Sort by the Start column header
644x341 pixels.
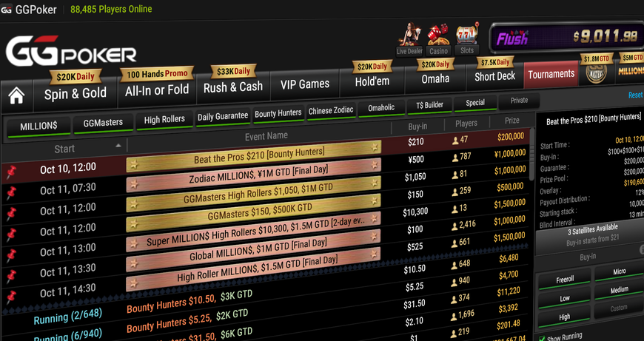[x=64, y=149]
